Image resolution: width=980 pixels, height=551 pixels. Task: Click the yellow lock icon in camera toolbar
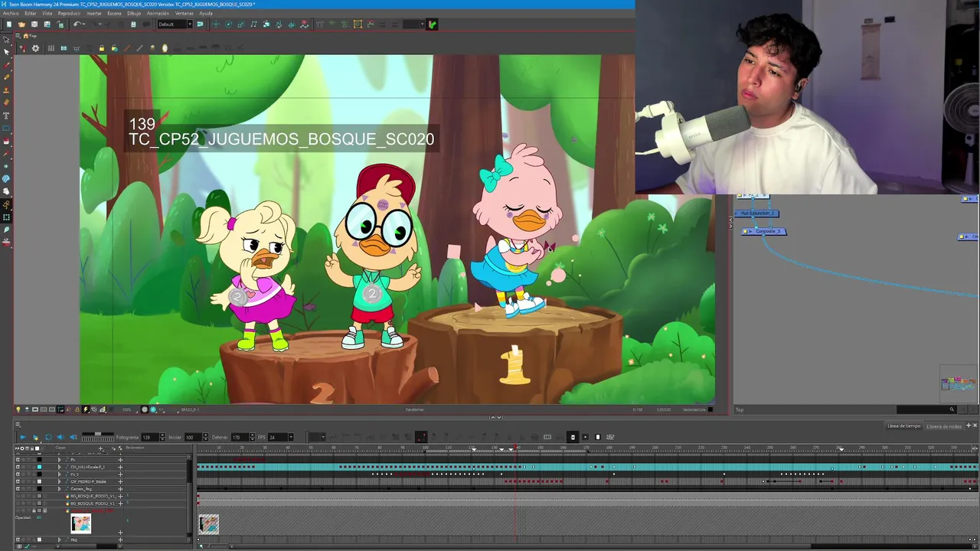click(102, 48)
